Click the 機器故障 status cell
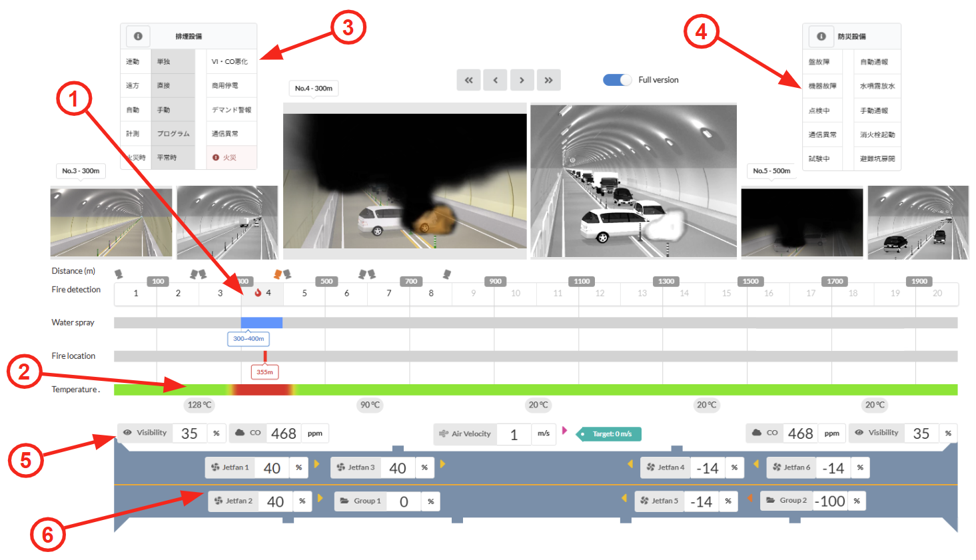976x560 pixels. 823,86
